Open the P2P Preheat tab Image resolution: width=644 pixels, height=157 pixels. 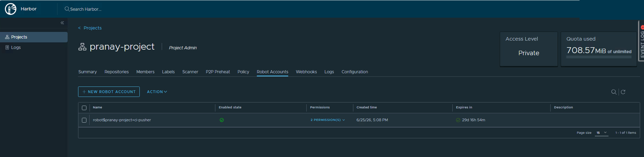tap(218, 72)
